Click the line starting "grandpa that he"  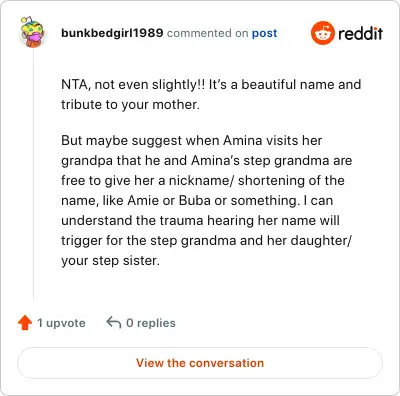(207, 161)
